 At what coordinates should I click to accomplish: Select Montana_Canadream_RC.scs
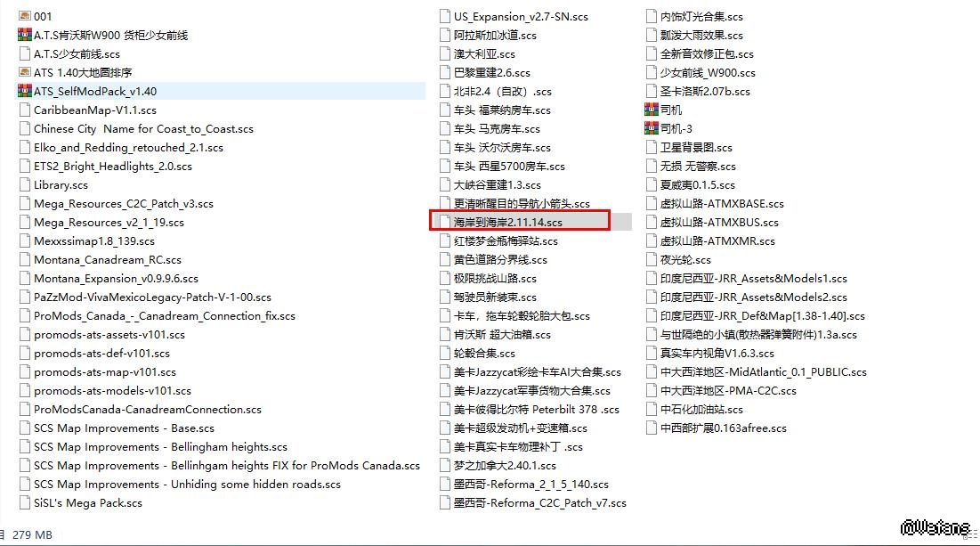[x=108, y=259]
